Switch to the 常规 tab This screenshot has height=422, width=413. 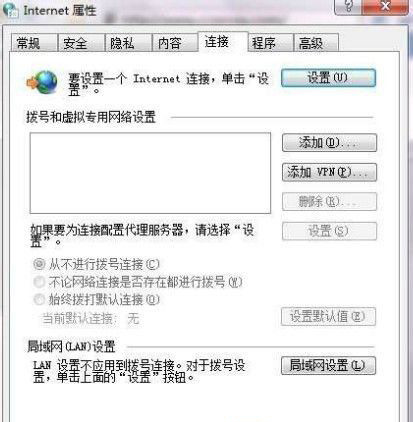(33, 43)
